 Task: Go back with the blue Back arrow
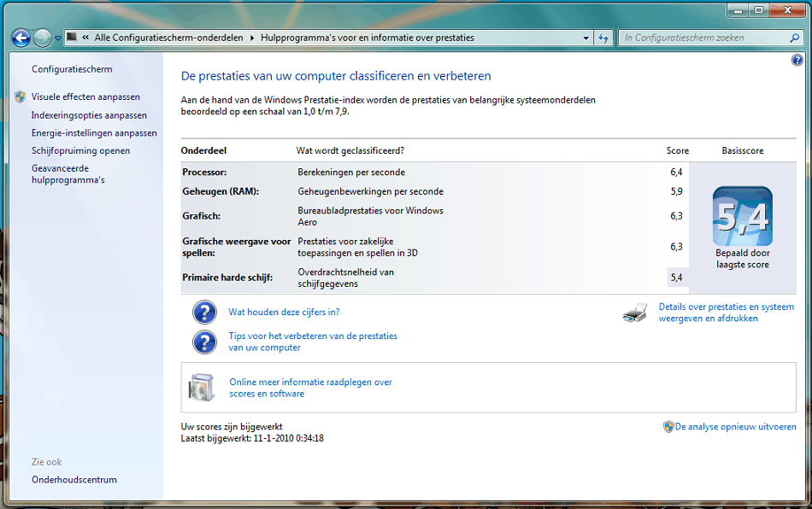coord(21,38)
